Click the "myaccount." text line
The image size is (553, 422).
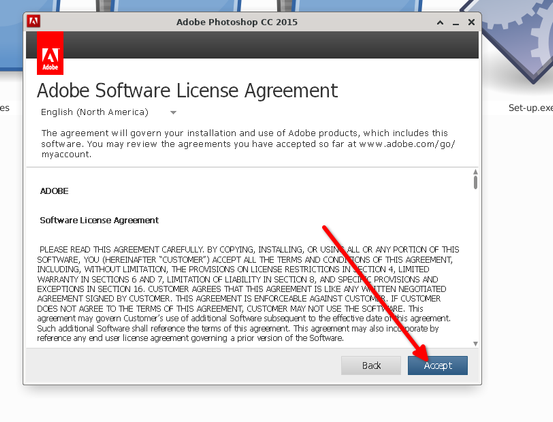click(x=66, y=154)
